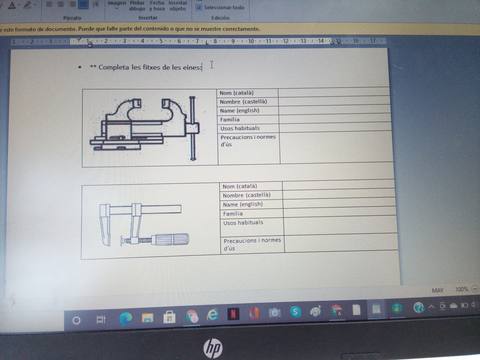Align paragraph text to the left
This screenshot has width=480, height=360.
tap(49, 4)
